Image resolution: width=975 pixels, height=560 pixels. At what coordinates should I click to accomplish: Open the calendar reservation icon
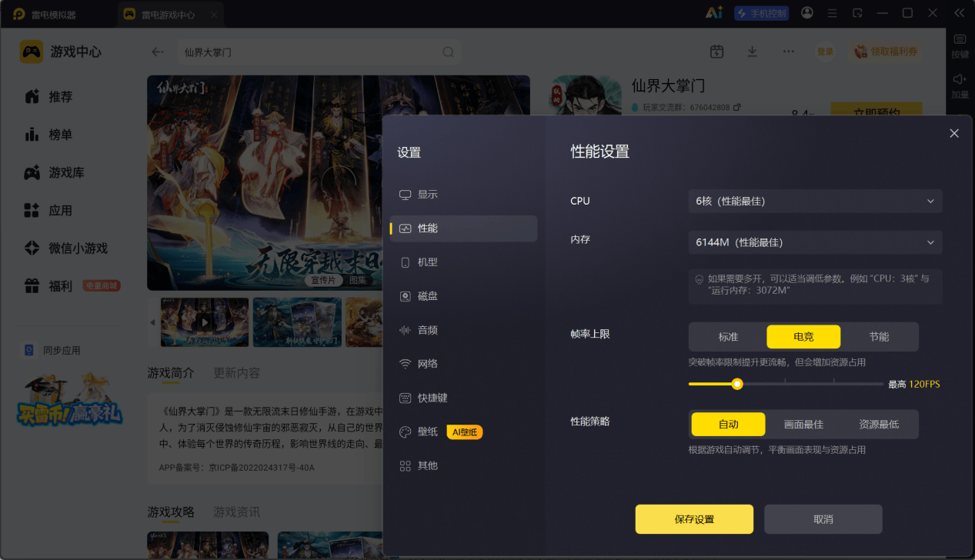tap(716, 52)
